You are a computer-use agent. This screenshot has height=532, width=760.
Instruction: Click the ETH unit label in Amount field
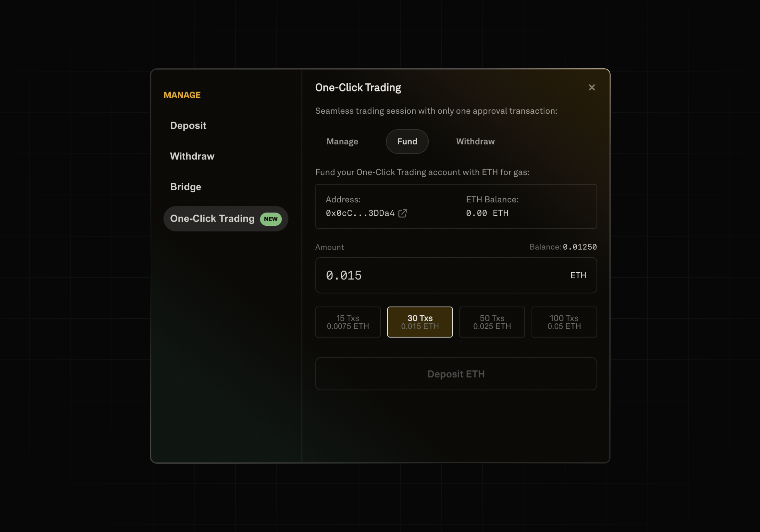point(578,275)
